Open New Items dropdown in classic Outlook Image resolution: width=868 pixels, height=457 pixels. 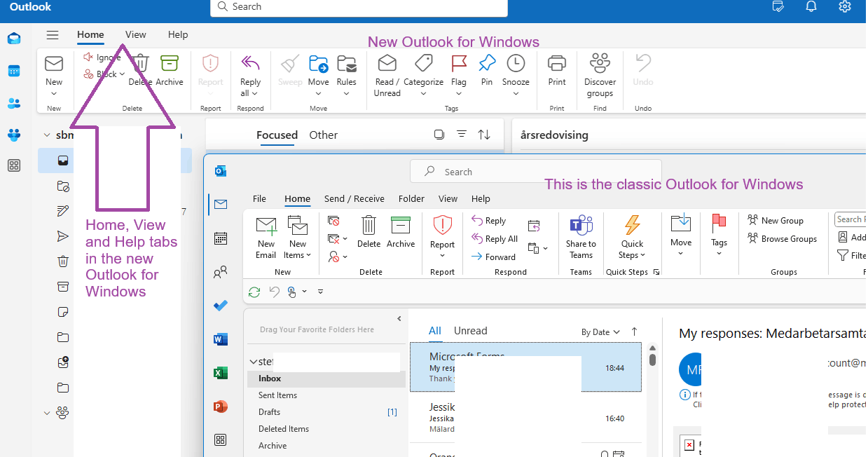pyautogui.click(x=298, y=237)
